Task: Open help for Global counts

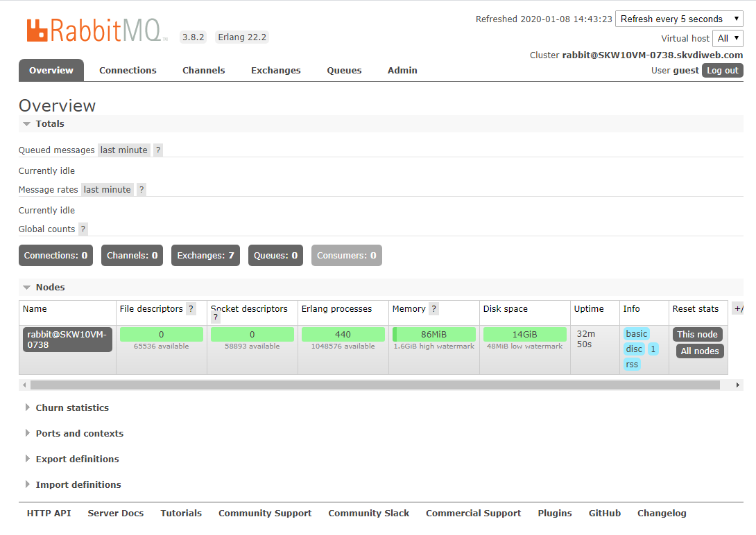Action: (x=83, y=229)
